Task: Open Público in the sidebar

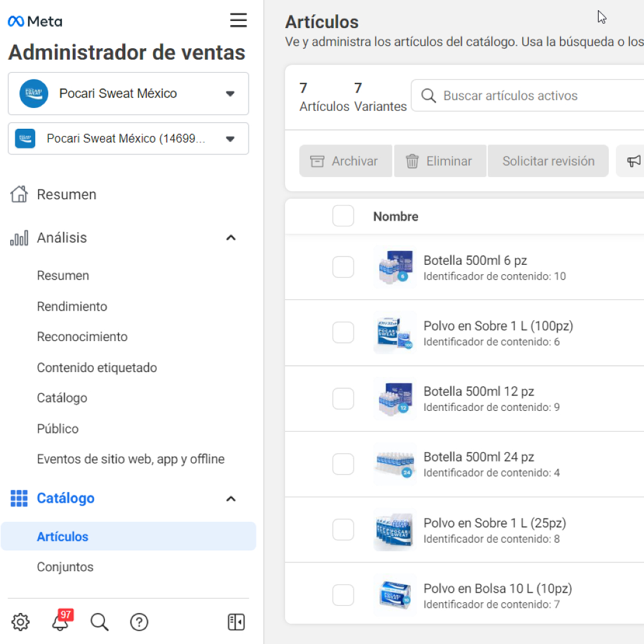Action: [x=57, y=429]
